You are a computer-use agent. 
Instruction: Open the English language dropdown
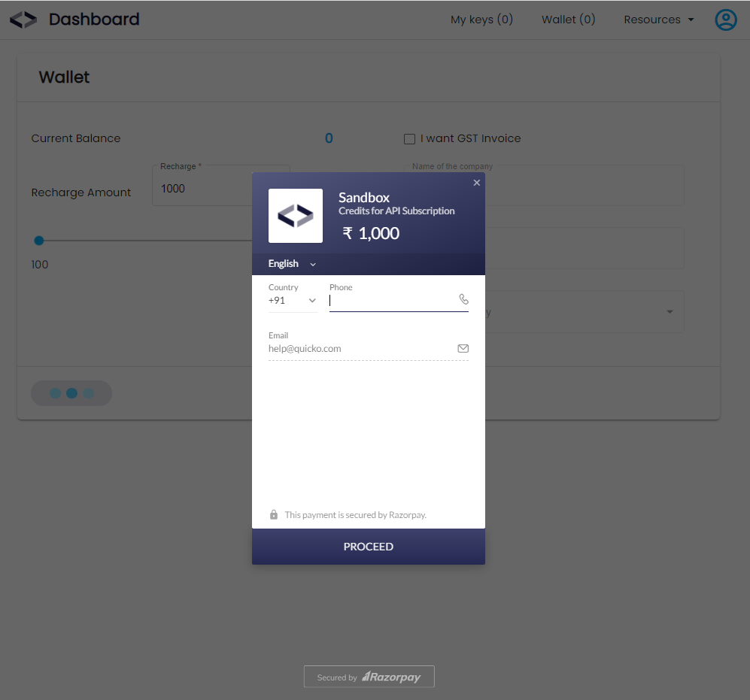point(292,264)
